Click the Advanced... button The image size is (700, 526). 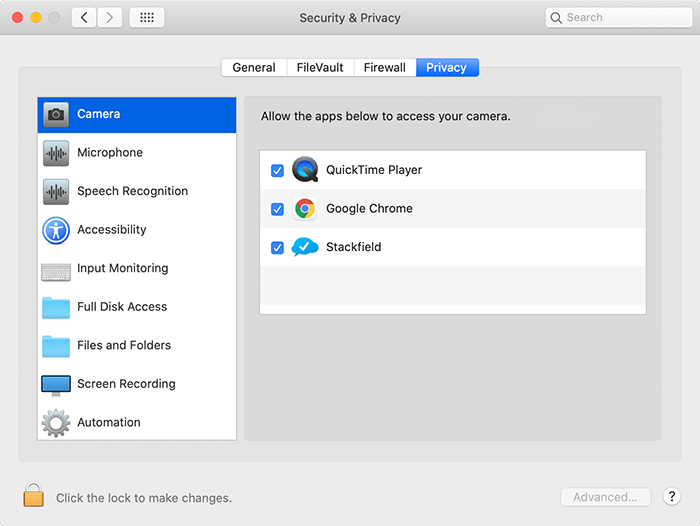[x=605, y=497]
